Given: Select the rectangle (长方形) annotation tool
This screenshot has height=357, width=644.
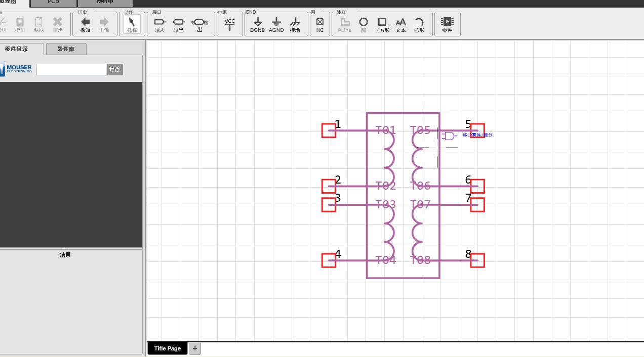Looking at the screenshot, I should (x=382, y=24).
